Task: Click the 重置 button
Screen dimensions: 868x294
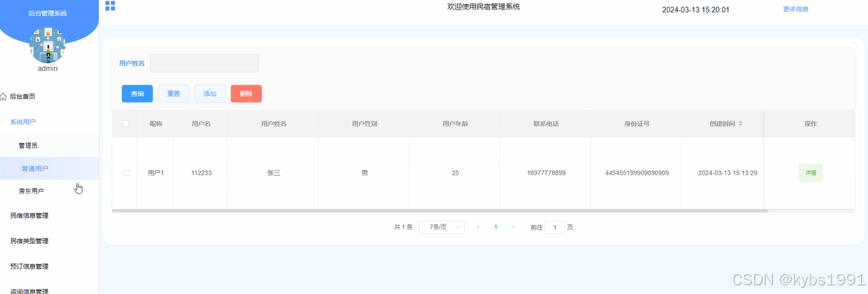Action: click(x=173, y=94)
